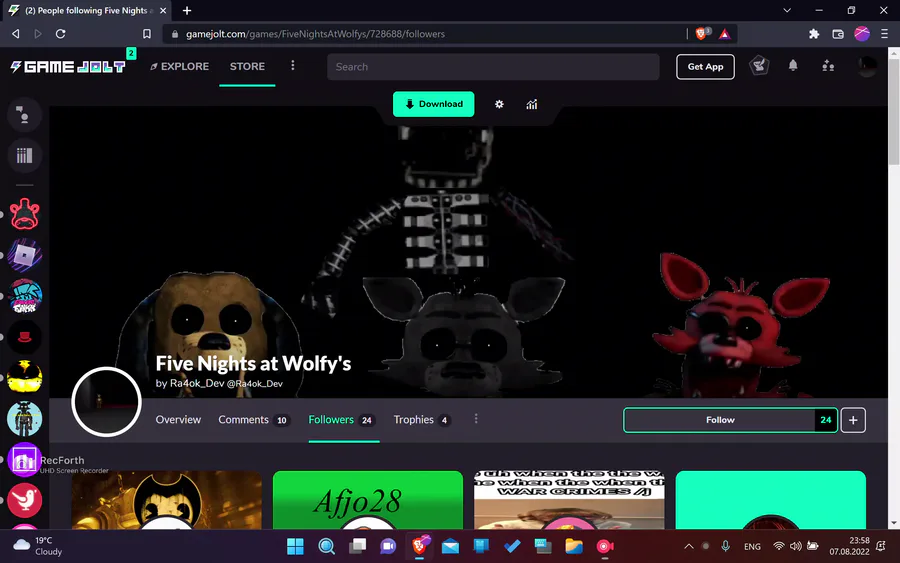Open the weather widget showing Cloudy
The image size is (900, 563).
coord(38,546)
